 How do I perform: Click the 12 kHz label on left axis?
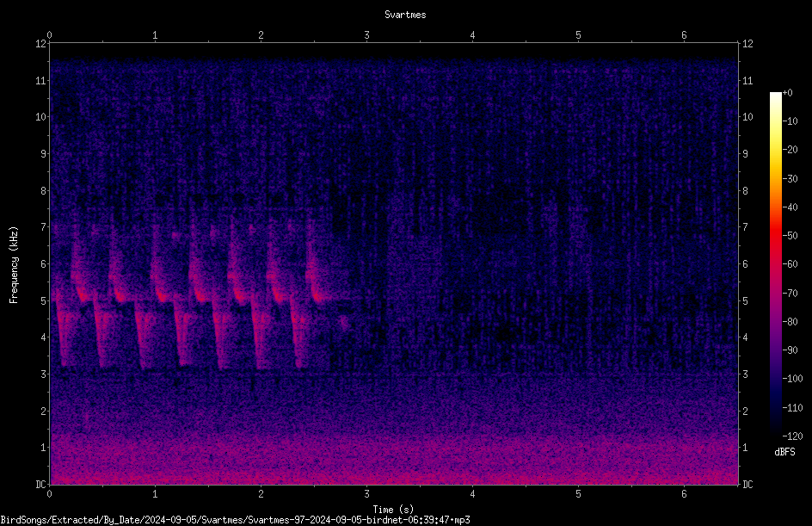pos(41,44)
